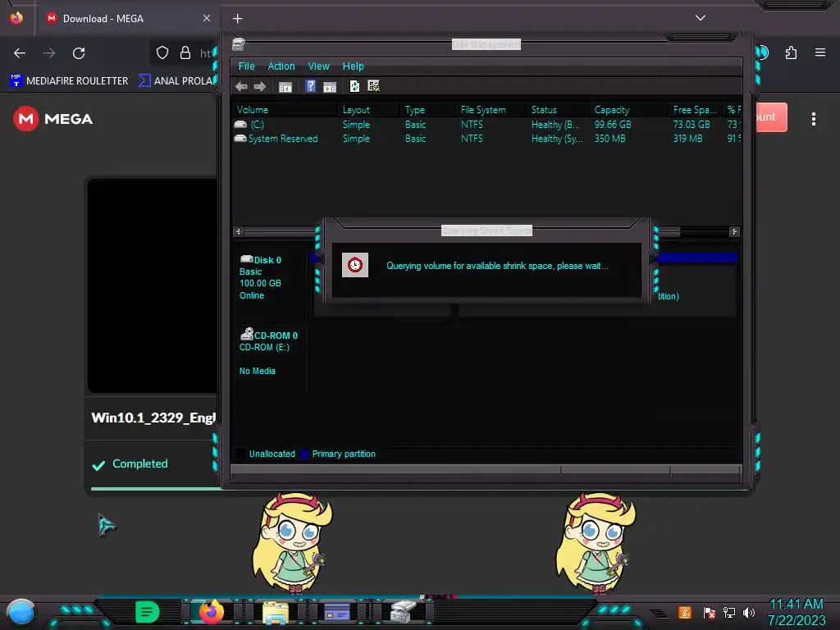Click the Unallocated legend swatch
The width and height of the screenshot is (840, 630).
(241, 454)
